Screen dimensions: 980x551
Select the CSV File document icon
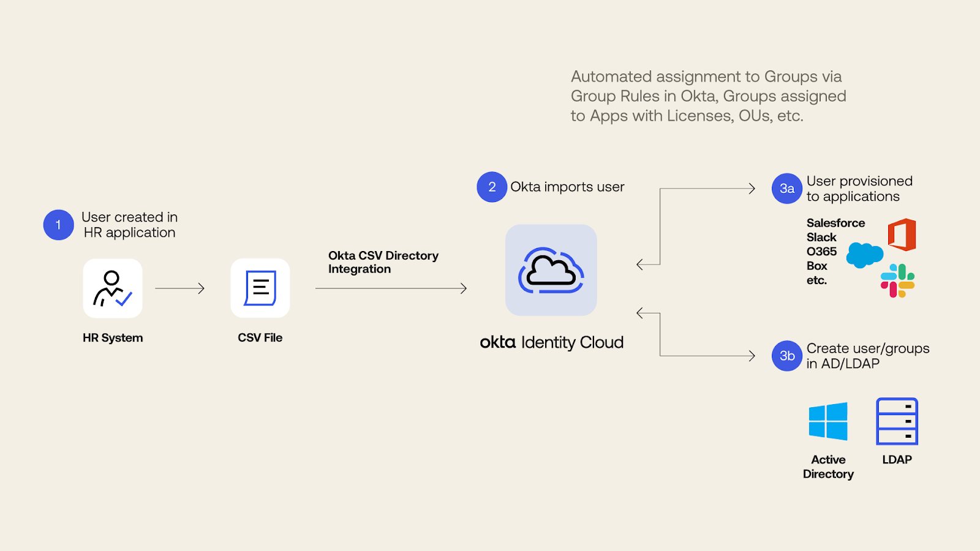[x=260, y=288]
